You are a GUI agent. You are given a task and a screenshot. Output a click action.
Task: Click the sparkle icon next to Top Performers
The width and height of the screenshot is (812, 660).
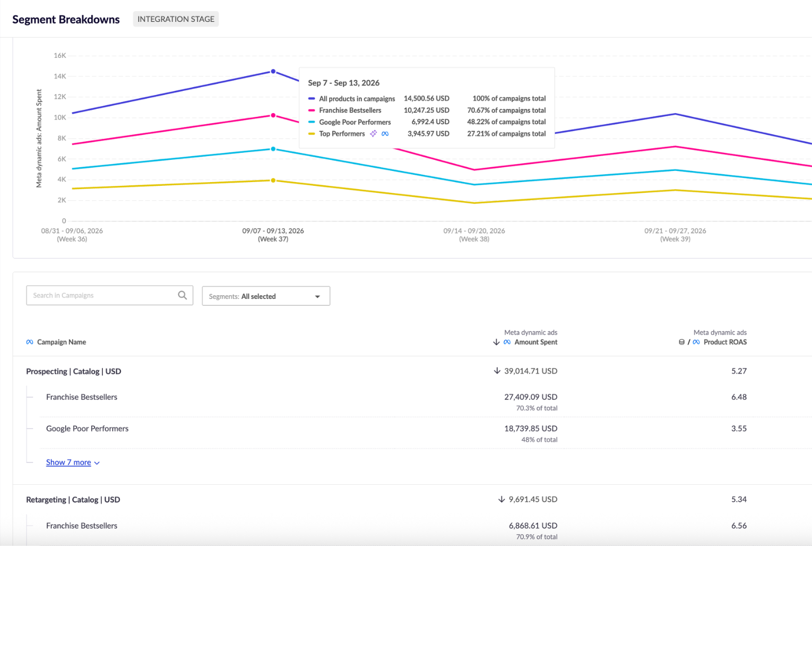point(374,134)
